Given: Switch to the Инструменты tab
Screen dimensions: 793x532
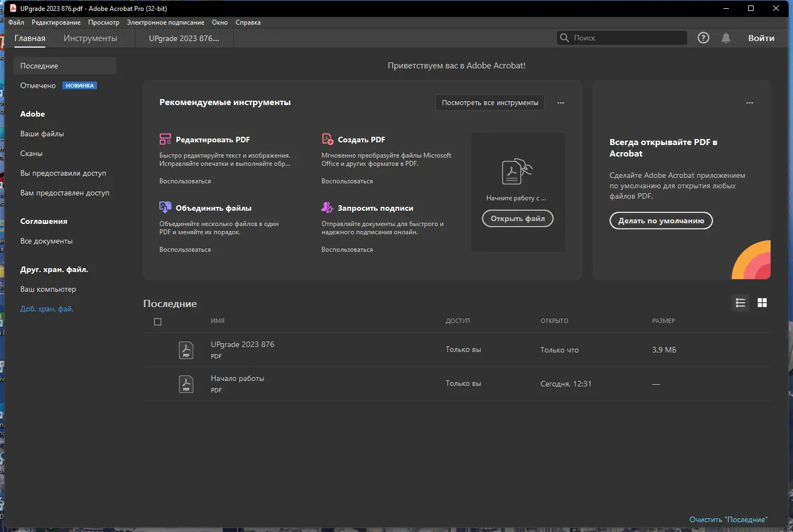Looking at the screenshot, I should pos(90,38).
